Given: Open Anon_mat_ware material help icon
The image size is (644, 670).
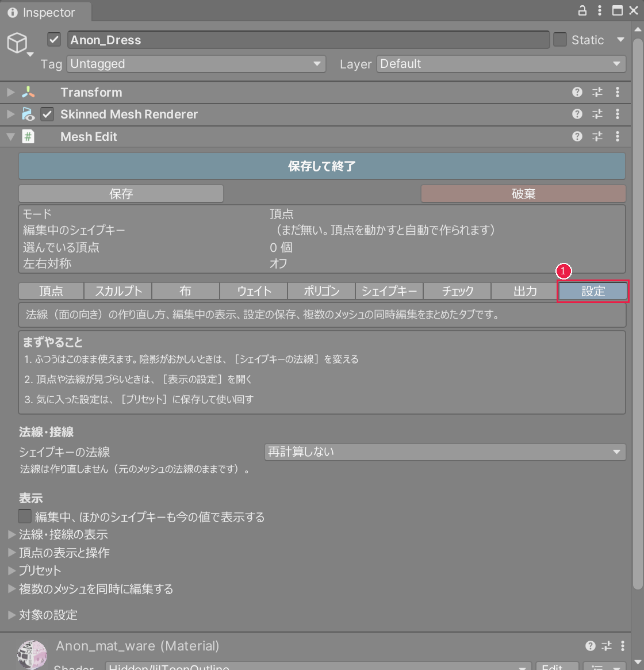Looking at the screenshot, I should tap(590, 646).
